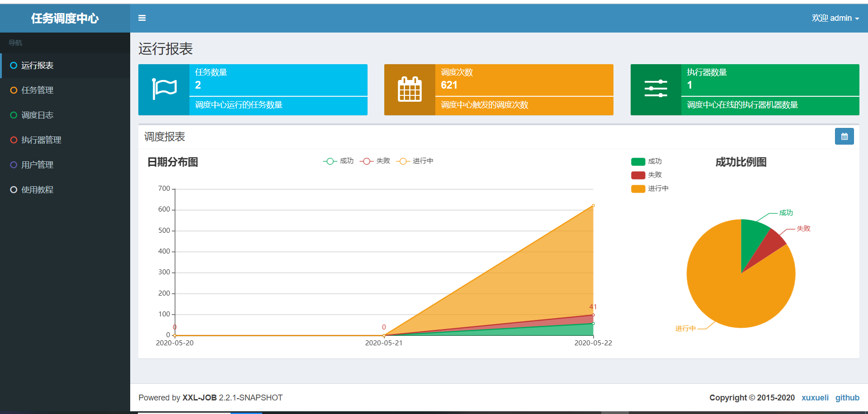The image size is (868, 414).
Task: Click the 调度次数 value 621
Action: click(449, 85)
